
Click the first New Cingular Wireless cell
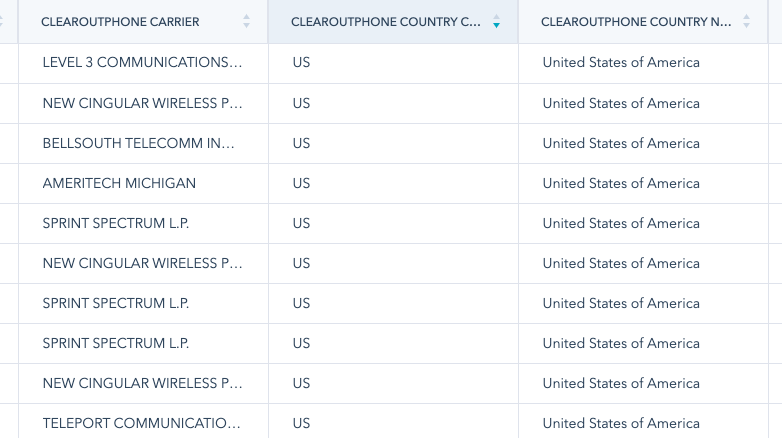pyautogui.click(x=142, y=103)
